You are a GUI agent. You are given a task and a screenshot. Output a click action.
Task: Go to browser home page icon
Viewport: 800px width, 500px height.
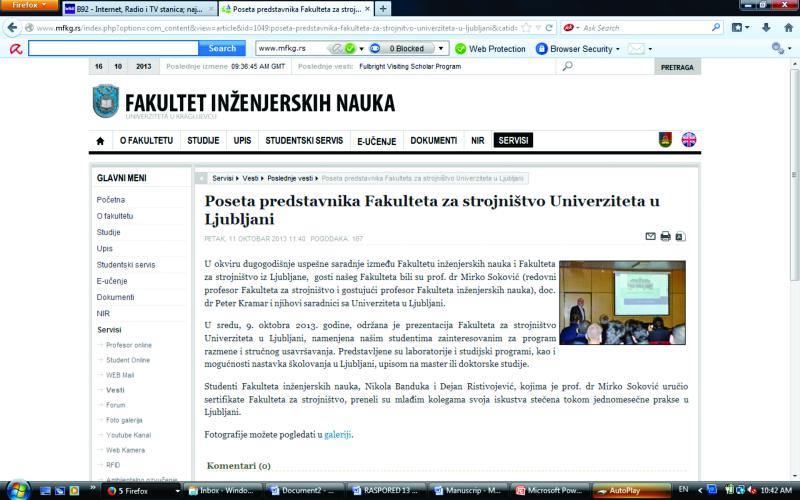click(x=788, y=28)
